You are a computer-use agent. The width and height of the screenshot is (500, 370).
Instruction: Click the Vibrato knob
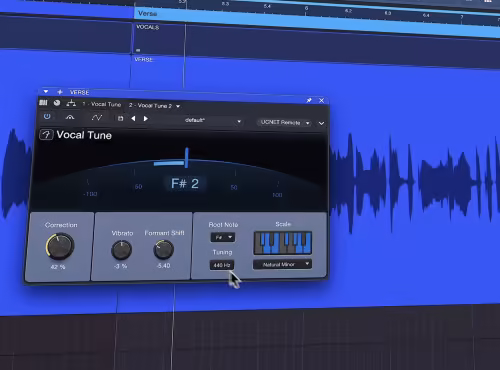(121, 250)
